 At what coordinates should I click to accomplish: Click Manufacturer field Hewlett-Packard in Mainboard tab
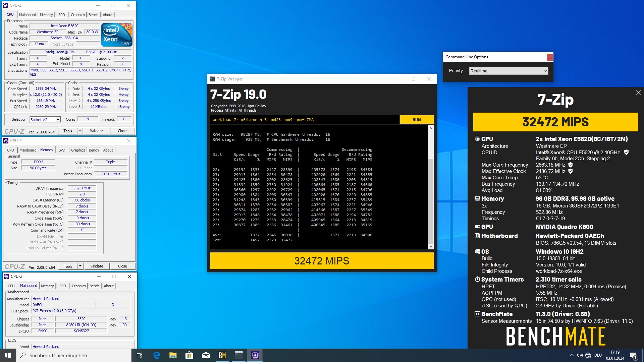pyautogui.click(x=81, y=299)
